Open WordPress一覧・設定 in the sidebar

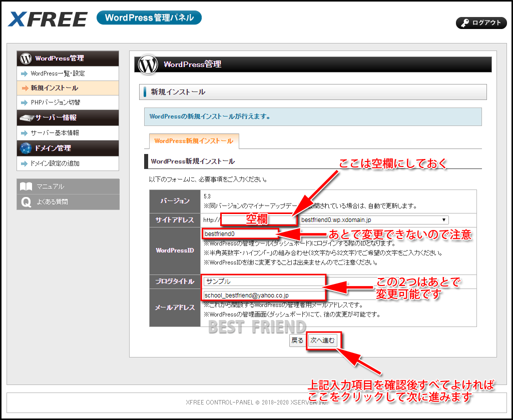point(68,73)
